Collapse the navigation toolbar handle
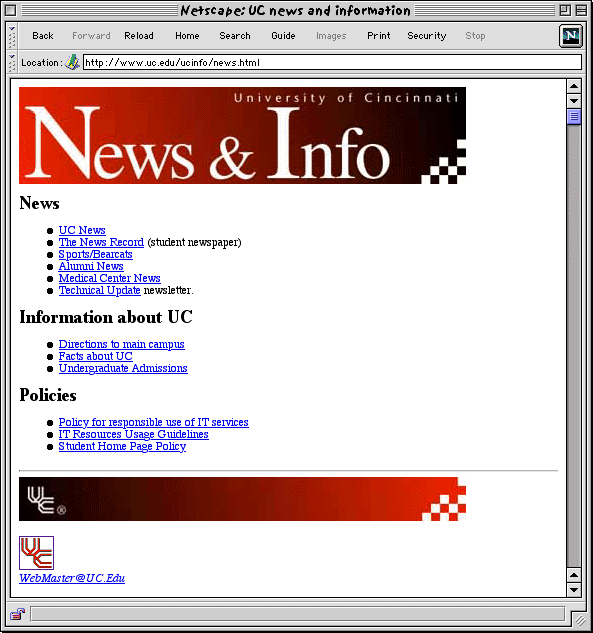Viewport: 593px width, 633px height. tap(12, 36)
